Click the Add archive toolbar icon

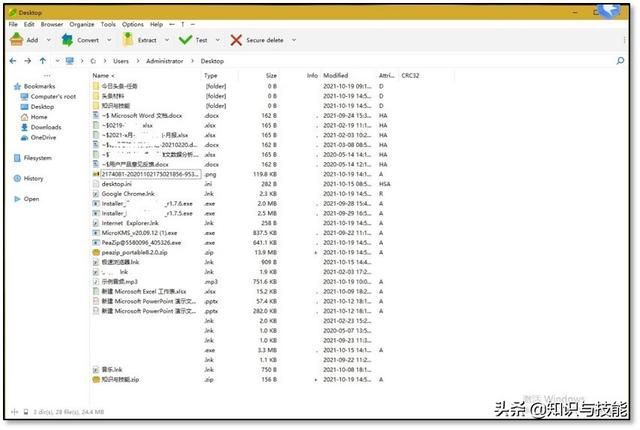pos(17,40)
